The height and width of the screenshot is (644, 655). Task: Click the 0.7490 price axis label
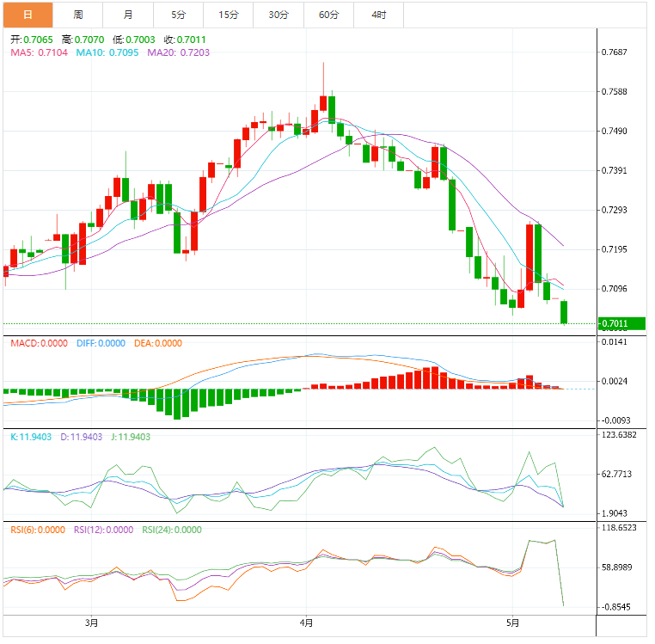(614, 132)
